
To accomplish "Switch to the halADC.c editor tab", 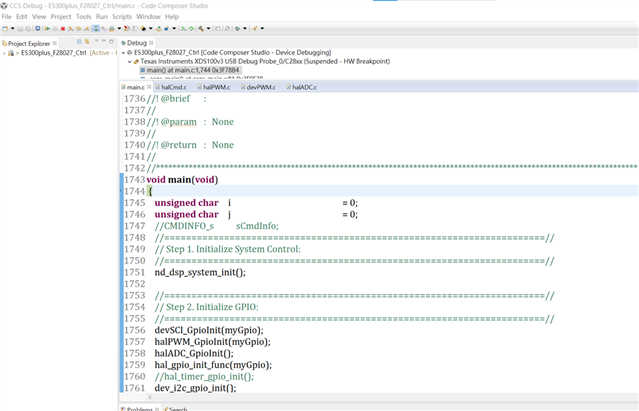I will (304, 88).
